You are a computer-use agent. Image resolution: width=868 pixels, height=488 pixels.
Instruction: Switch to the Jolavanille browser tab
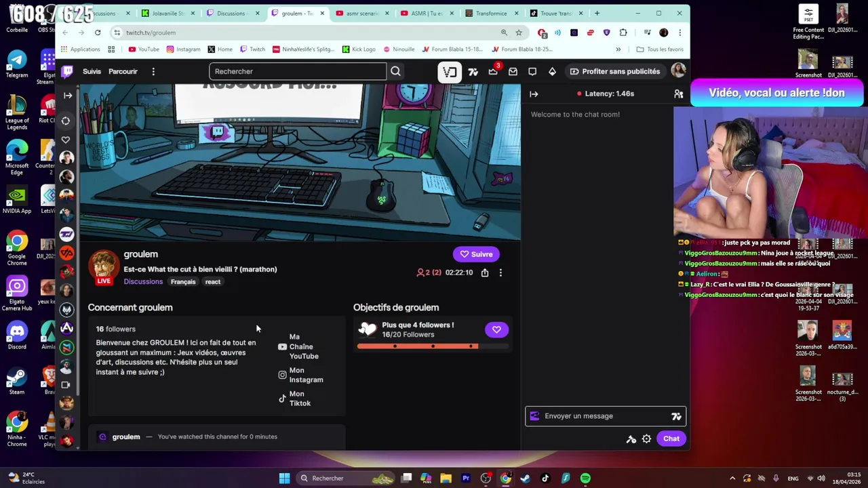pyautogui.click(x=167, y=13)
